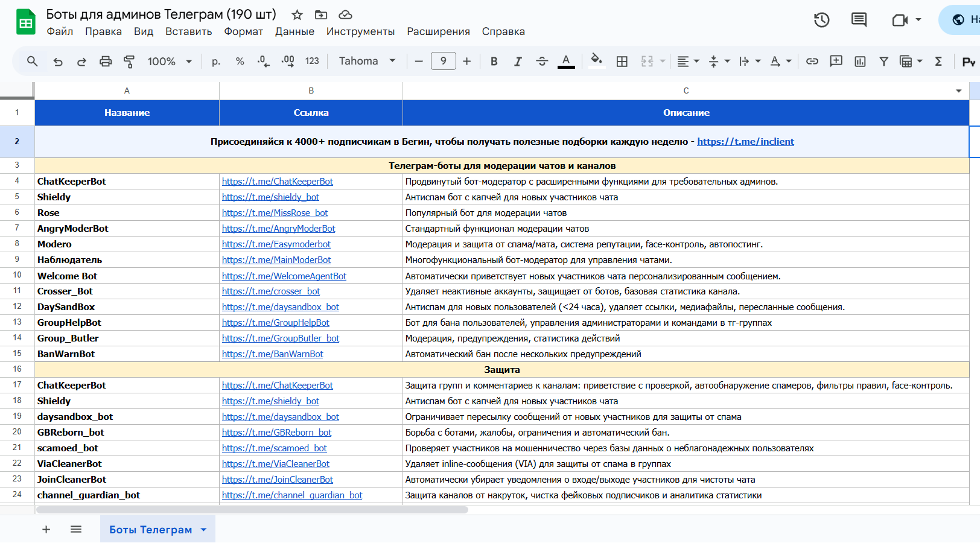
Task: Open the Данные menu
Action: click(x=294, y=31)
